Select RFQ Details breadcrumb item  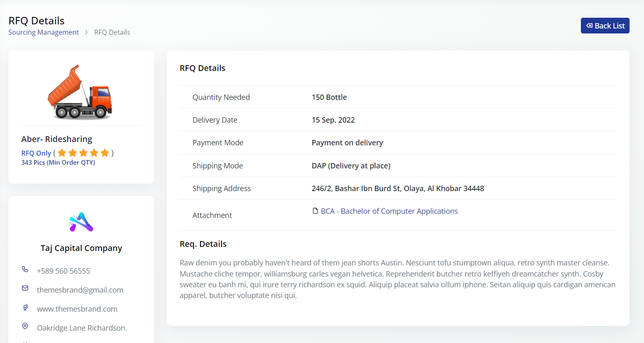(112, 32)
